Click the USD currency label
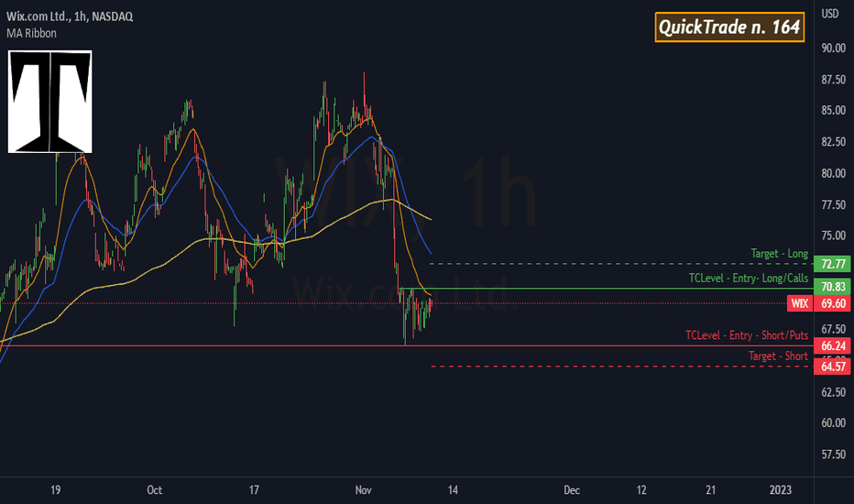This screenshot has height=504, width=854. (x=830, y=14)
